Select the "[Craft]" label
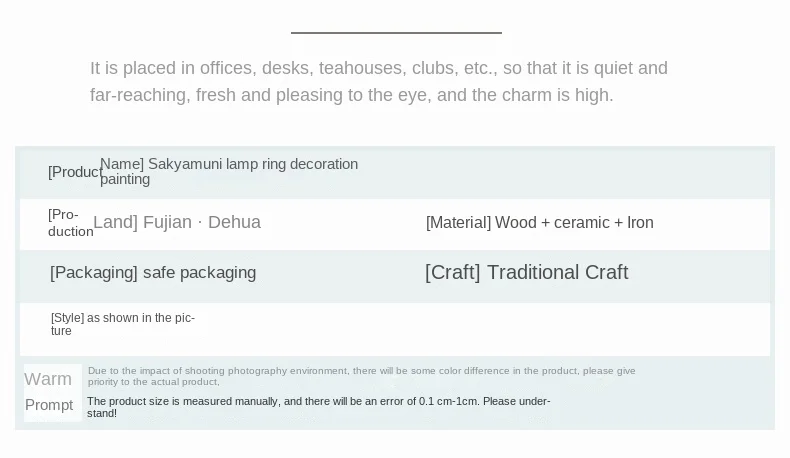Screen dimensions: 790x458 pyautogui.click(x=452, y=272)
